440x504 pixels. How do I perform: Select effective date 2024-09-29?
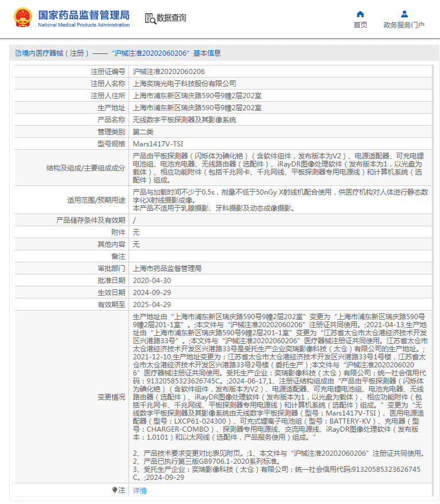pyautogui.click(x=152, y=293)
